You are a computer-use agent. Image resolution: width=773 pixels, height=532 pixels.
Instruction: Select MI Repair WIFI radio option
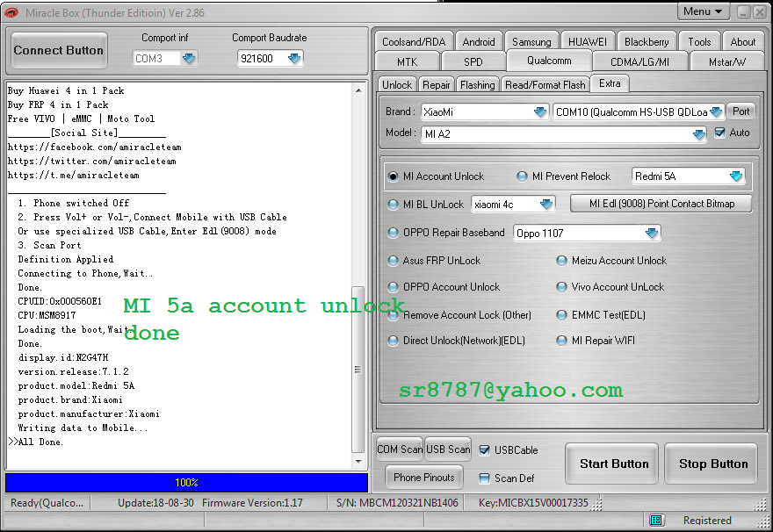click(561, 341)
